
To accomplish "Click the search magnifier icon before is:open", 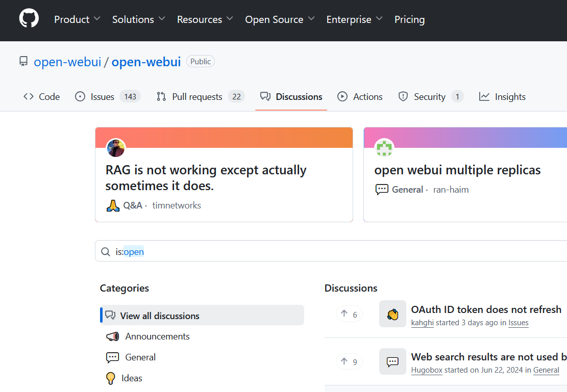I will click(106, 252).
